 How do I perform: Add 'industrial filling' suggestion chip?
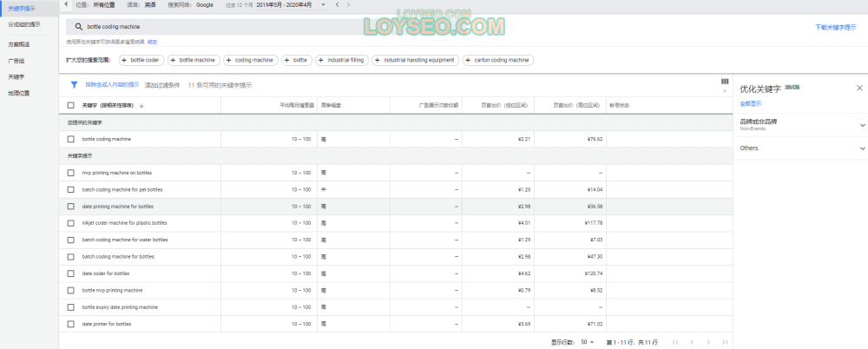(342, 60)
